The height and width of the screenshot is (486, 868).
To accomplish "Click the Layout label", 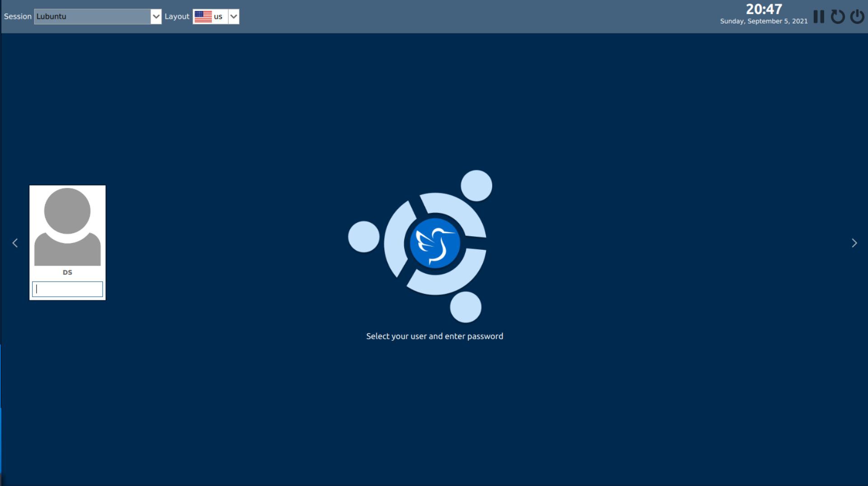I will click(x=177, y=16).
